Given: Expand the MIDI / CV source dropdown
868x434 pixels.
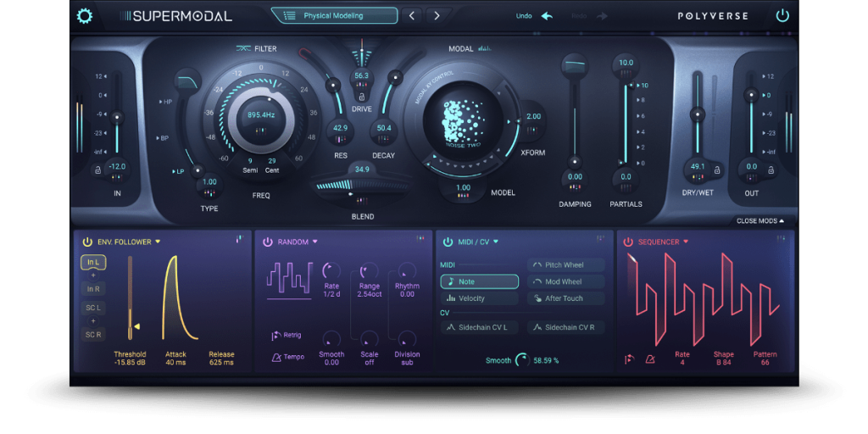Looking at the screenshot, I should pos(497,242).
